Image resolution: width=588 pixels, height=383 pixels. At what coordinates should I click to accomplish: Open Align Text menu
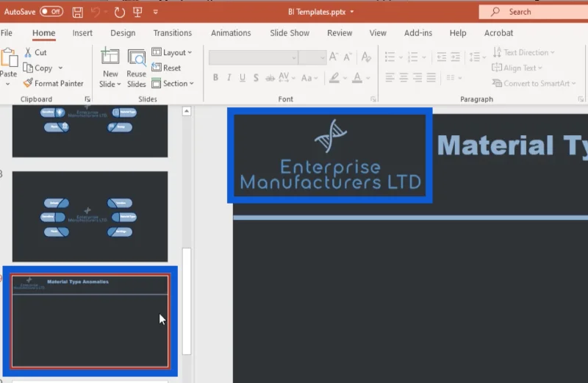[517, 68]
